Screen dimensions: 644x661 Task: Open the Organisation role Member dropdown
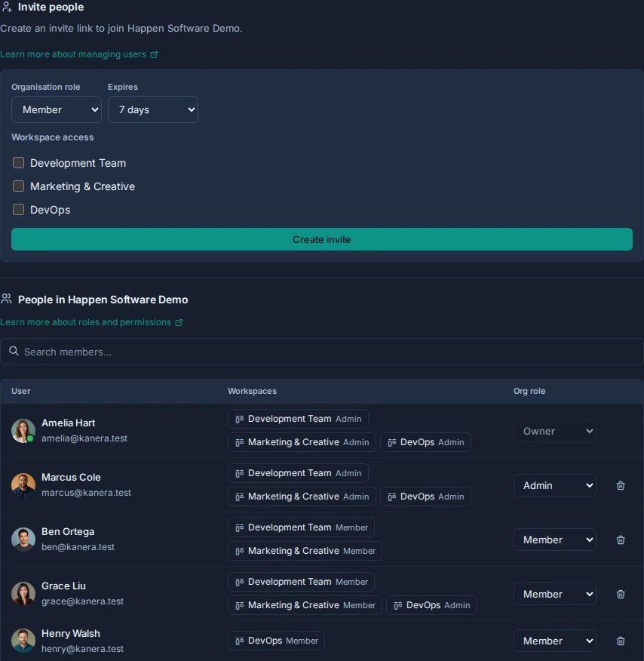[57, 109]
